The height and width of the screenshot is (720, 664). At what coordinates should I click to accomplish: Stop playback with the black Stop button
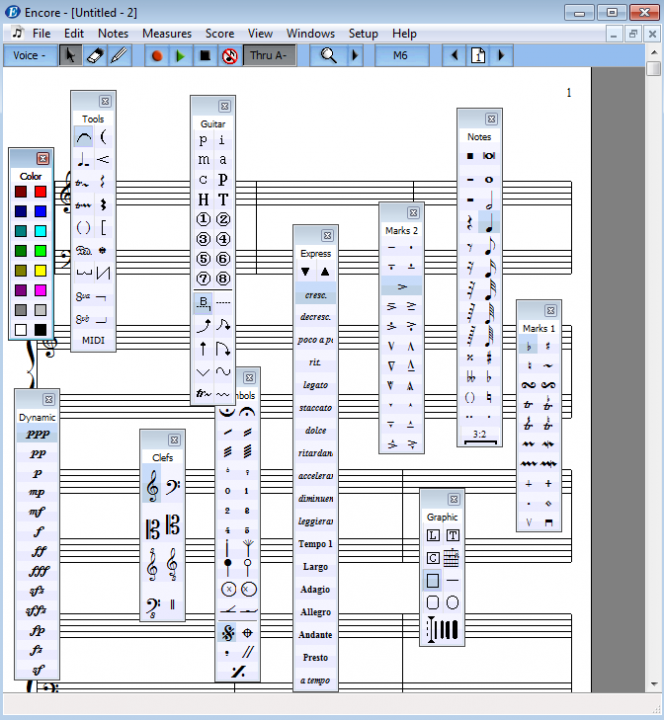coord(205,56)
